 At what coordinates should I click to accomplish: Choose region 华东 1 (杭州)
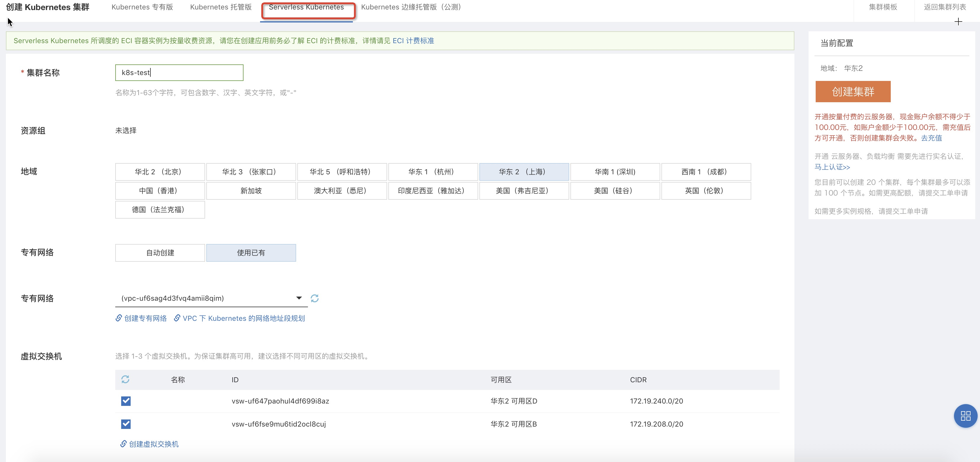tap(433, 172)
